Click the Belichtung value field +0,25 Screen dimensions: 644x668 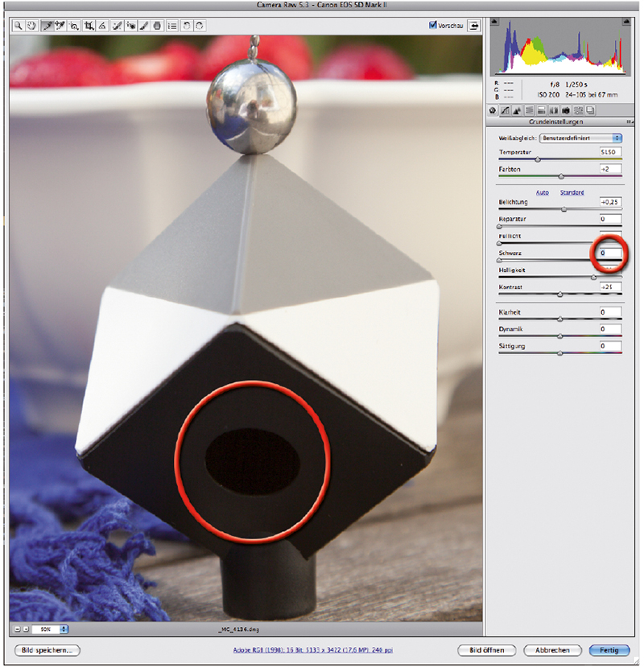610,202
